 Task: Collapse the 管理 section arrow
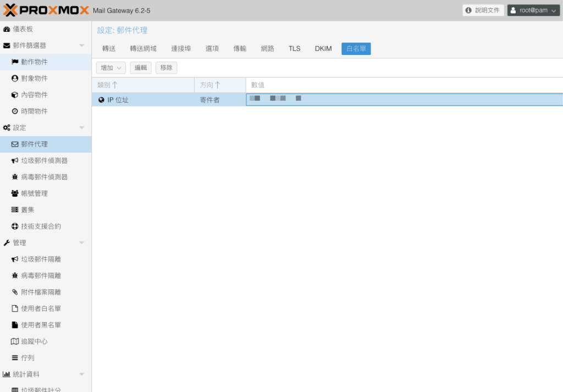[x=81, y=242]
